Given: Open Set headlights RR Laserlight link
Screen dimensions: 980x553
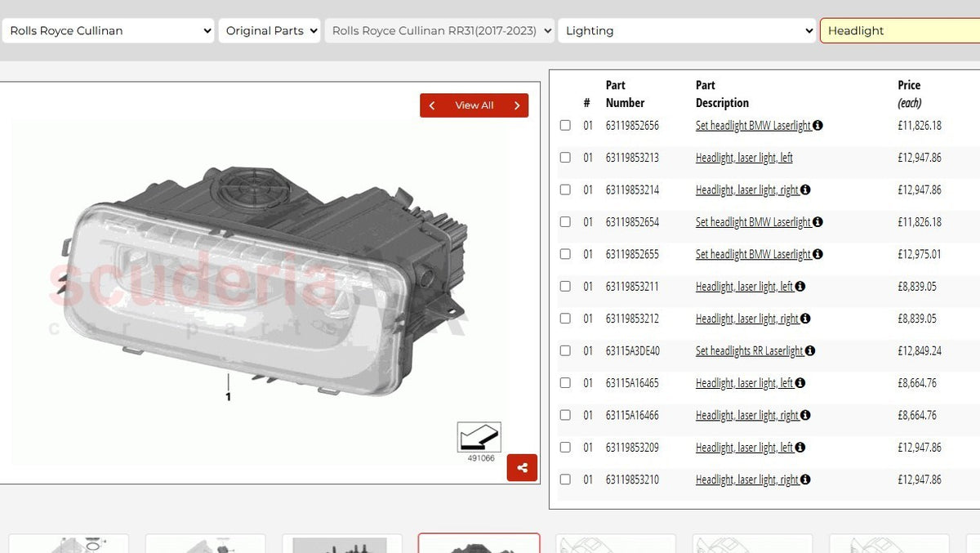Looking at the screenshot, I should (x=750, y=350).
